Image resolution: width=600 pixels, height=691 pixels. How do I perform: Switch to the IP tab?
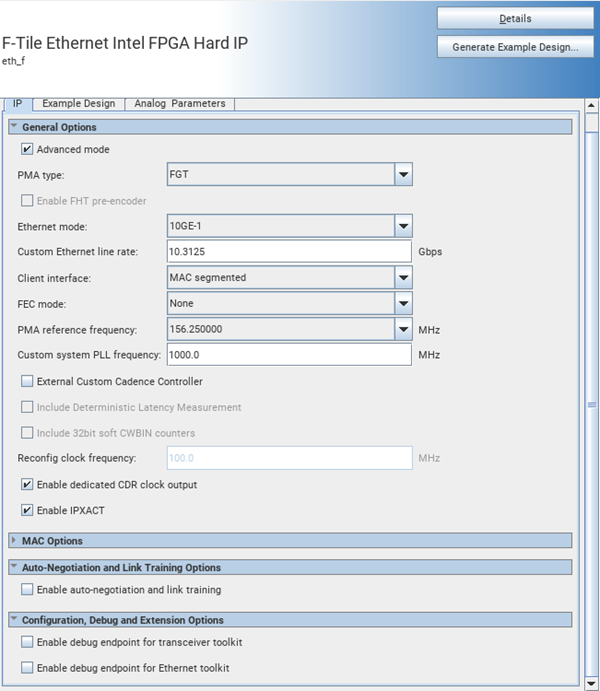tap(18, 104)
